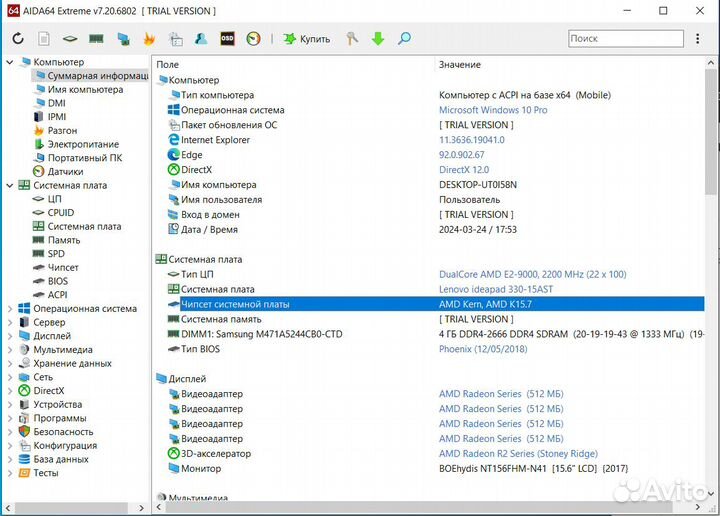The height and width of the screenshot is (516, 720).
Task: Select the DIMM1: Samsung M471A5244CB0-CTD row
Action: click(435, 334)
